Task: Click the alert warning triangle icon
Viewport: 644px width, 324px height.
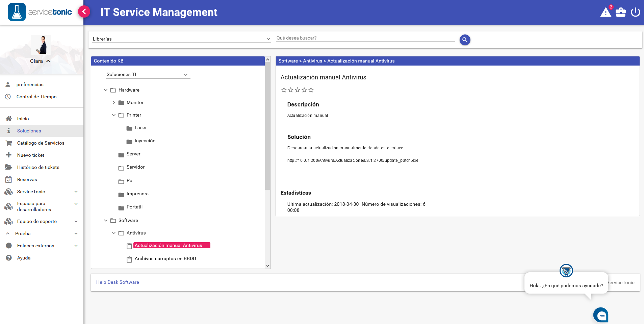Action: click(x=606, y=13)
